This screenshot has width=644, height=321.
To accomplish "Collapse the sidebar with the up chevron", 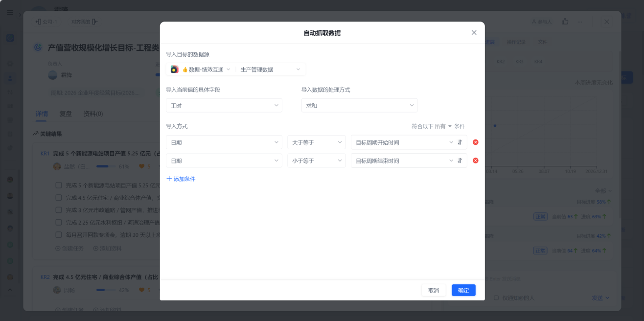I will point(10,289).
